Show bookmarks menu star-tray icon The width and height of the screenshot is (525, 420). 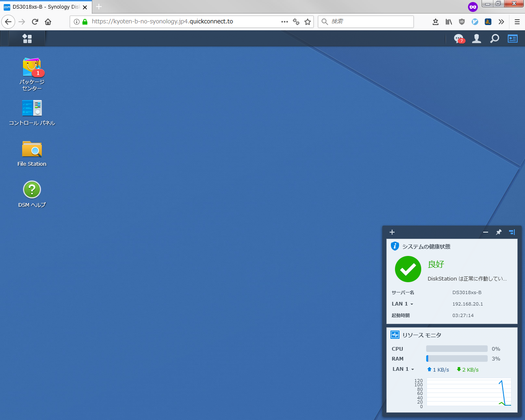(436, 22)
